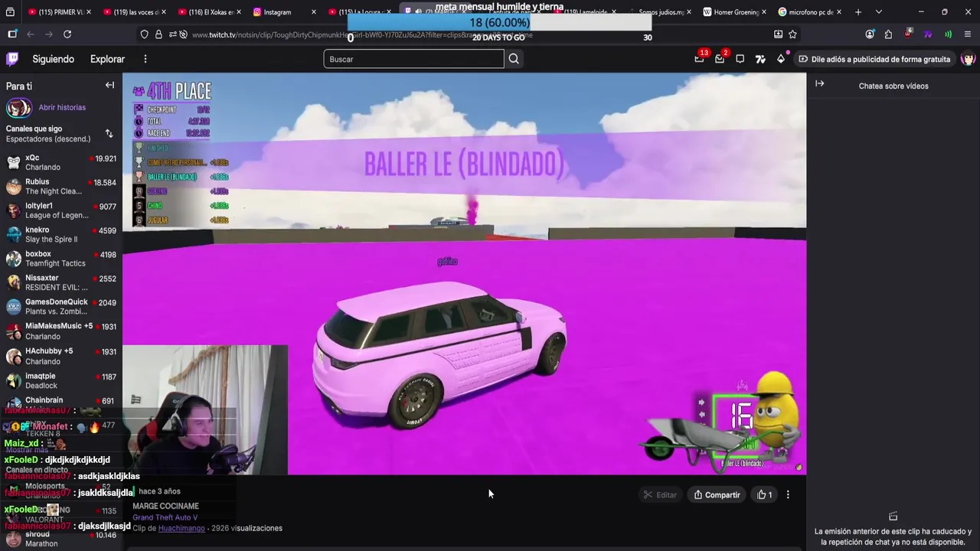The image size is (980, 551).
Task: Click the Somos judios.mp browser tab
Action: (x=659, y=12)
